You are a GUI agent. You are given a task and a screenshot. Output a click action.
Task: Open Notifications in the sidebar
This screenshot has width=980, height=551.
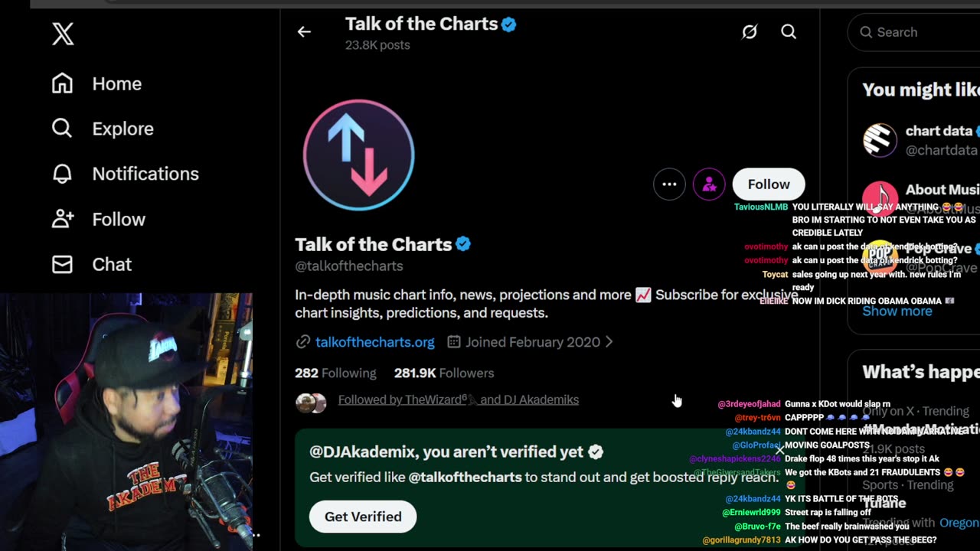click(145, 174)
